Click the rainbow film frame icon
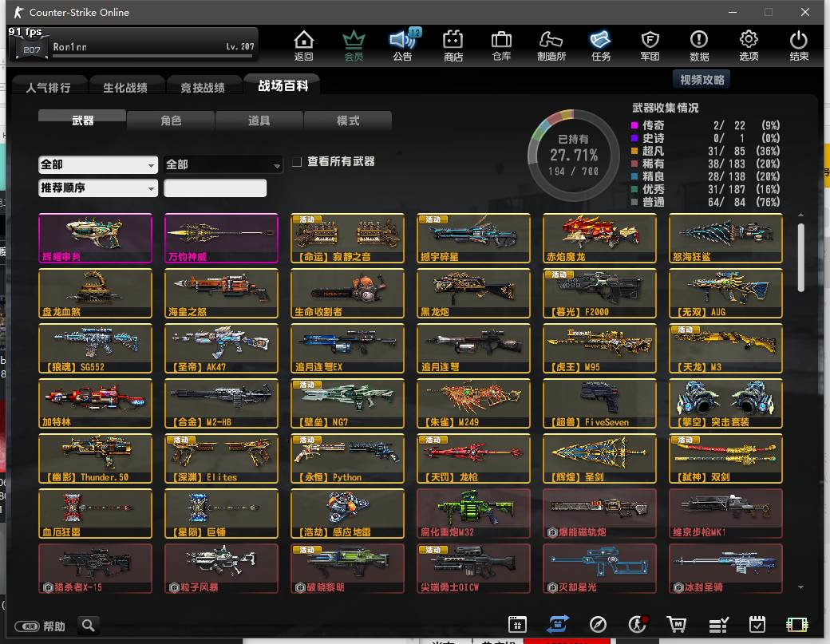 click(796, 625)
